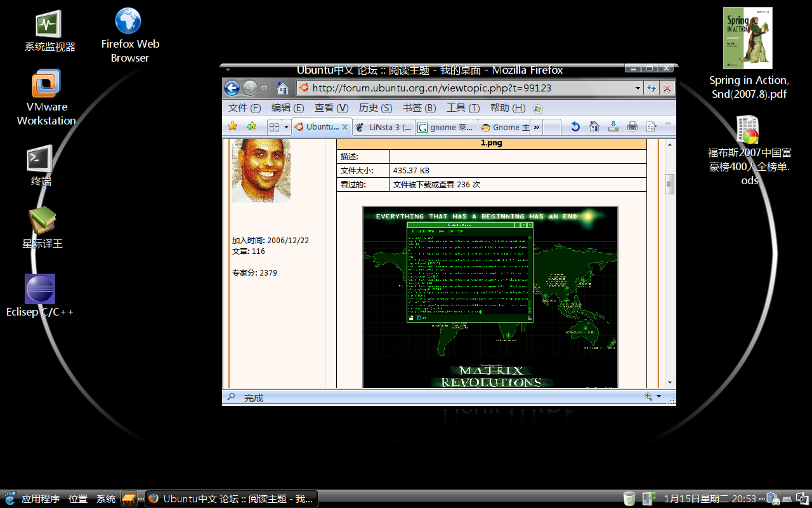The width and height of the screenshot is (812, 508).
Task: Click the scrollbar up arrow in Firefox
Action: click(x=669, y=145)
